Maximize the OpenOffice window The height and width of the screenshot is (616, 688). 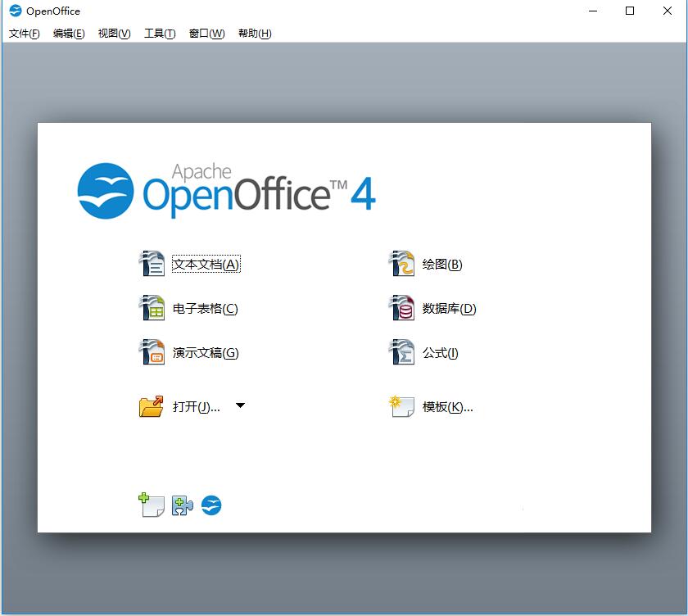click(x=630, y=11)
